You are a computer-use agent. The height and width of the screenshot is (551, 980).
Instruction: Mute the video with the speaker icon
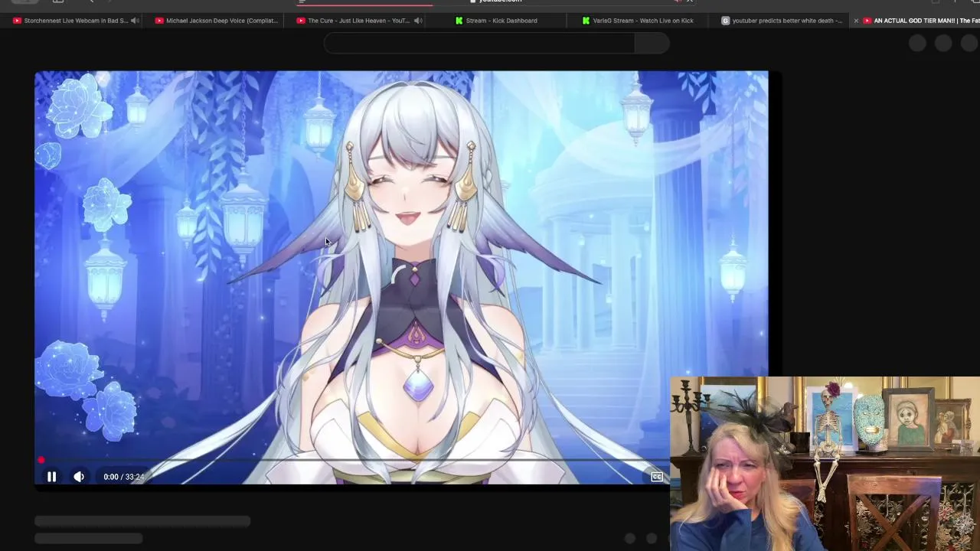tap(79, 477)
